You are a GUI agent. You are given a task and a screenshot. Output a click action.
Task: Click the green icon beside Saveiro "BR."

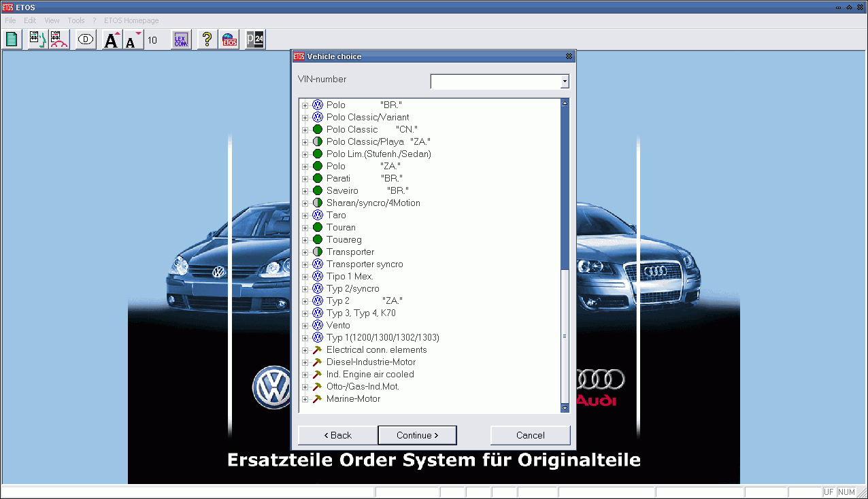coord(317,190)
